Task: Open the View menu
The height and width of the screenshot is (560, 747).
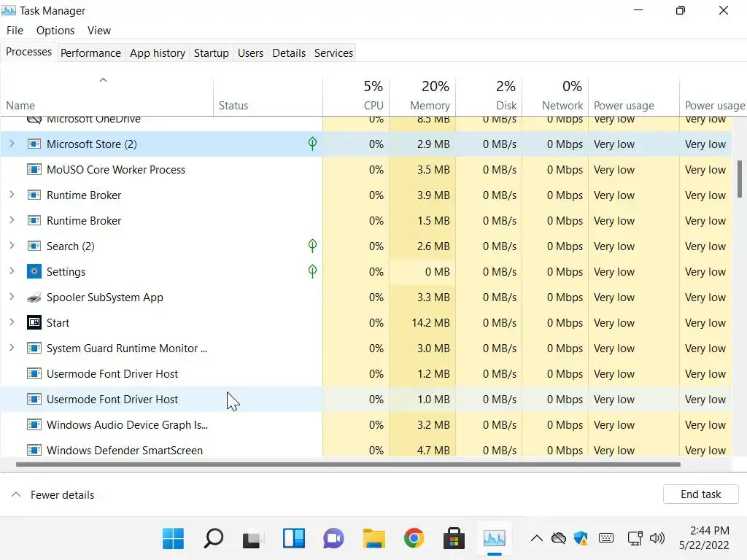Action: 99,31
